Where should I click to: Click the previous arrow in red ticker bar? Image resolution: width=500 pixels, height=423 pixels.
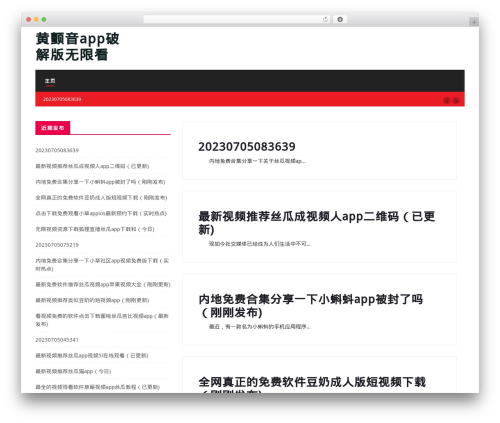[447, 101]
